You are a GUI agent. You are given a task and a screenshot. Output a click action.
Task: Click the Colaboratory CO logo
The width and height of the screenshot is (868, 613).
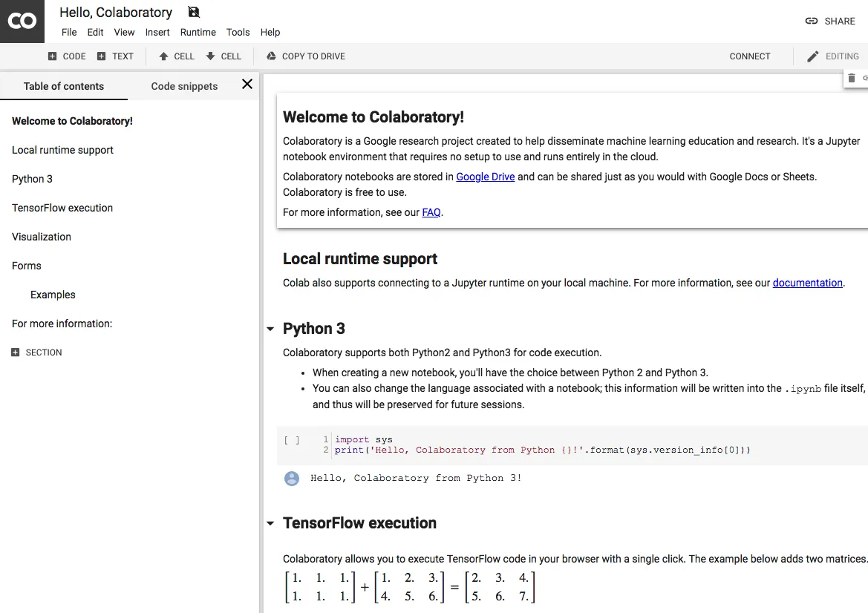[x=22, y=21]
